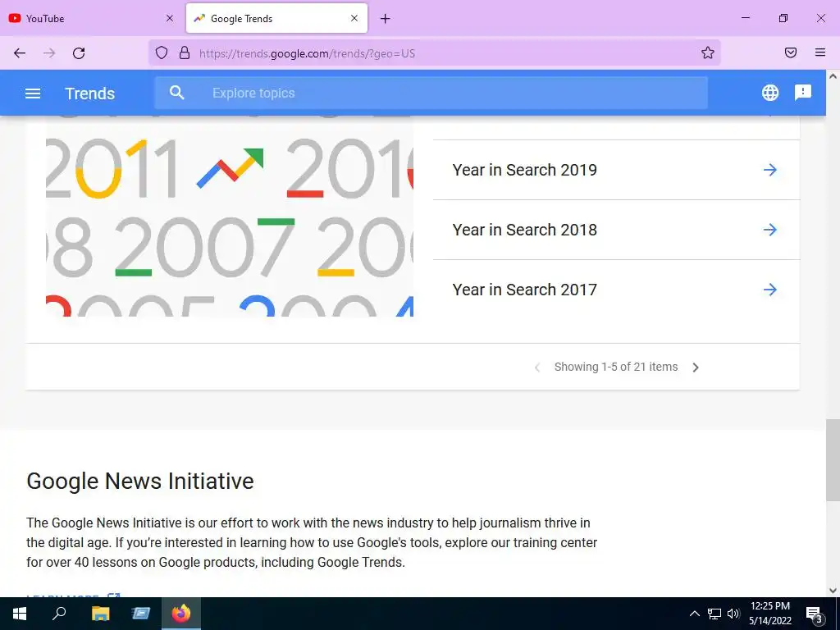Click arrow for Year in Search 2017
This screenshot has height=630, width=840.
[x=769, y=290]
